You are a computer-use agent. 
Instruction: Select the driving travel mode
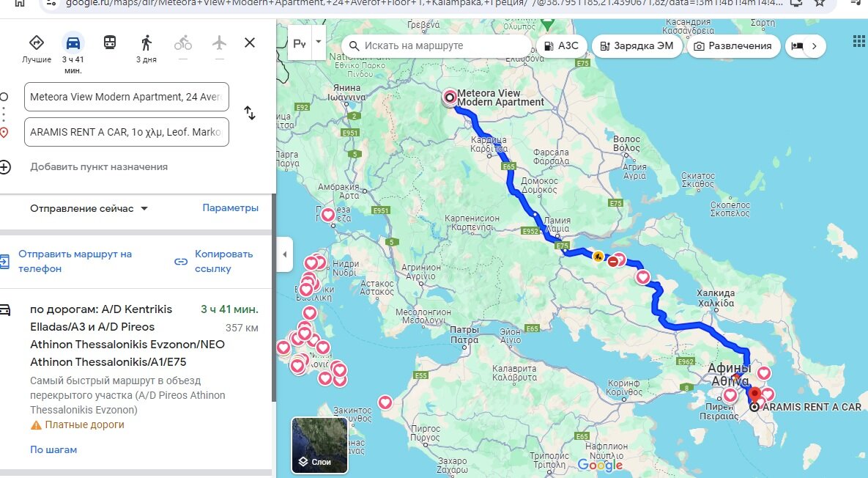[x=72, y=42]
